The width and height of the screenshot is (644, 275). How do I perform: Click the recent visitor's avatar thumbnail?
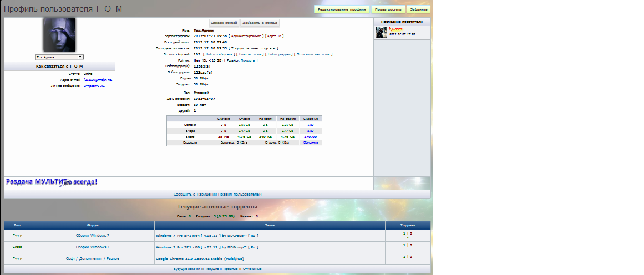(x=381, y=33)
